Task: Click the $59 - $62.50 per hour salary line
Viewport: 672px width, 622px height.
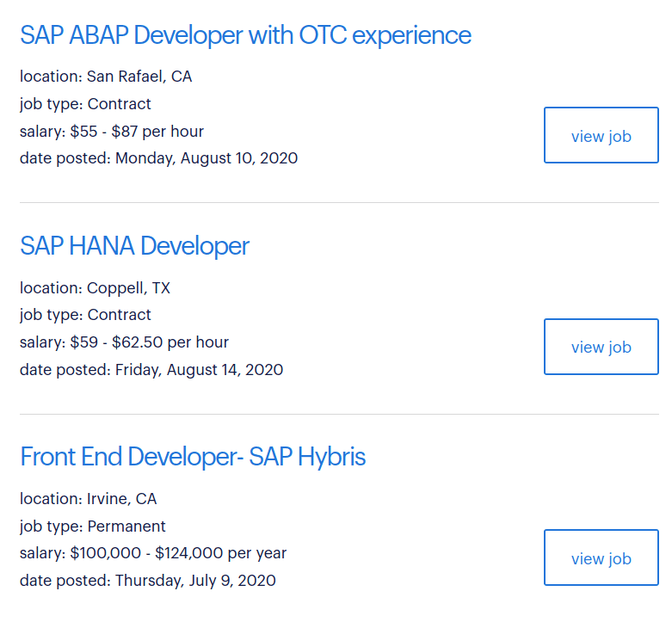Action: [124, 342]
